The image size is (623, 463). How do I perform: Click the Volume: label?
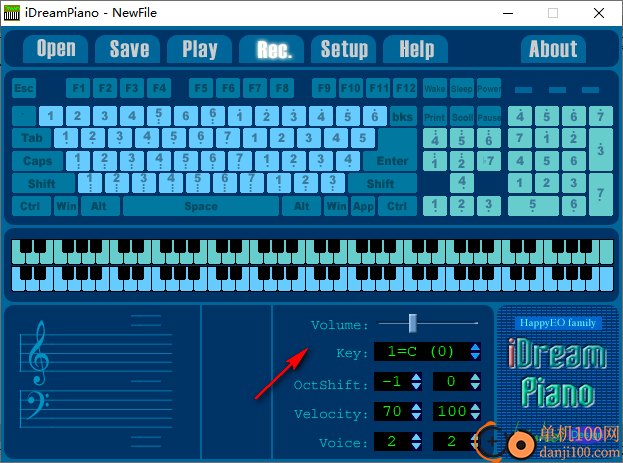click(340, 325)
